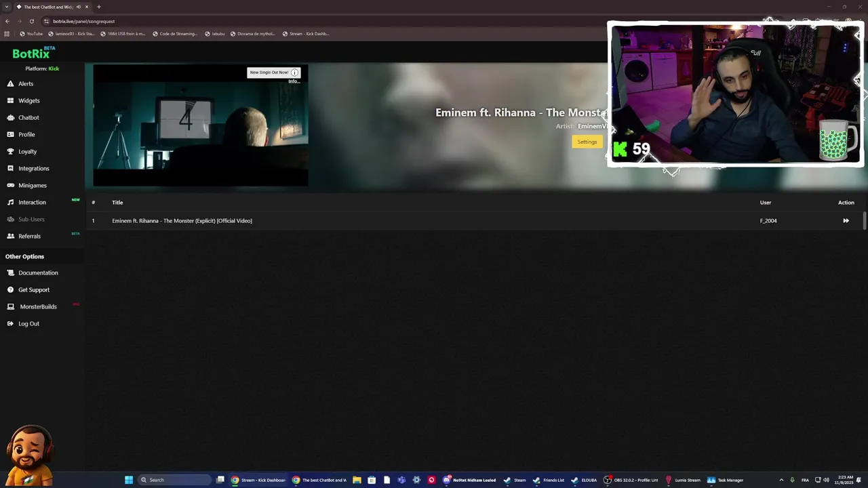Click the Action column header
Image resolution: width=868 pixels, height=488 pixels.
(x=846, y=203)
